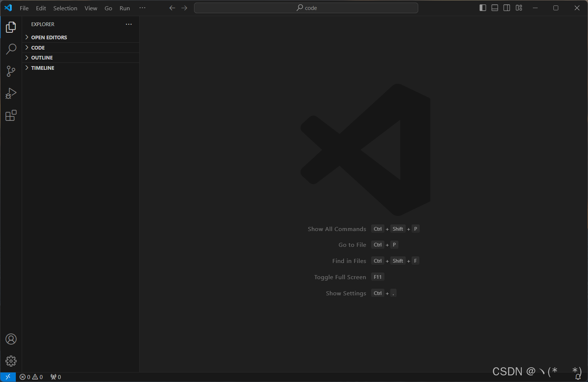Screen dimensions: 588x382
Task: Go forward with the right arrow
Action: [184, 8]
